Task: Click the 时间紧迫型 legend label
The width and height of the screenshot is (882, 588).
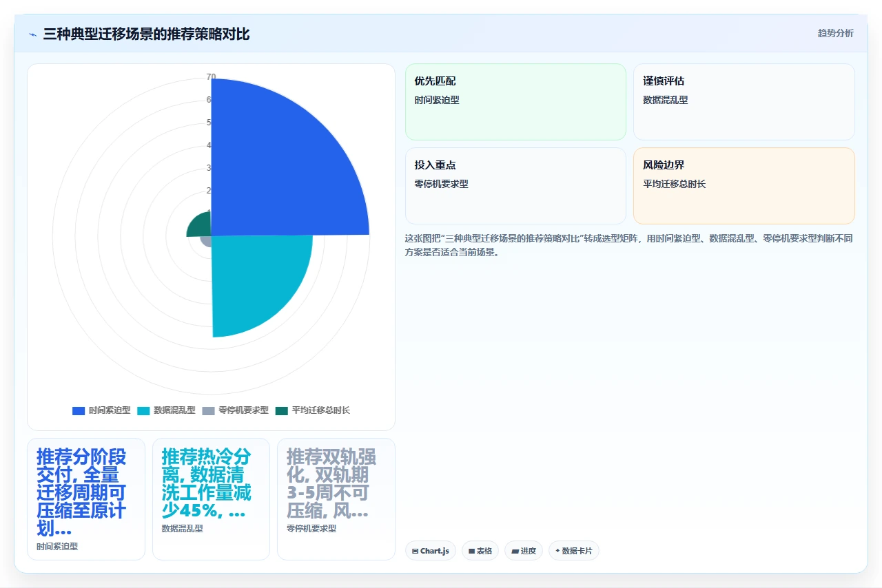Action: click(x=110, y=410)
